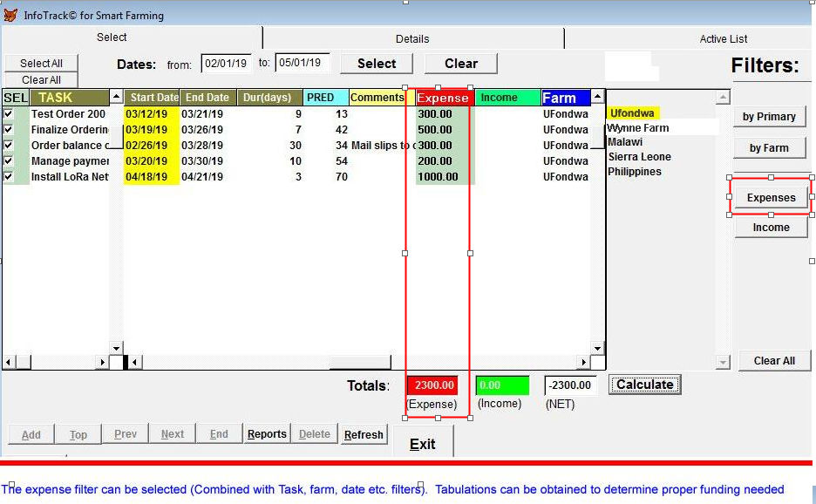Click the from date input field

pyautogui.click(x=226, y=63)
